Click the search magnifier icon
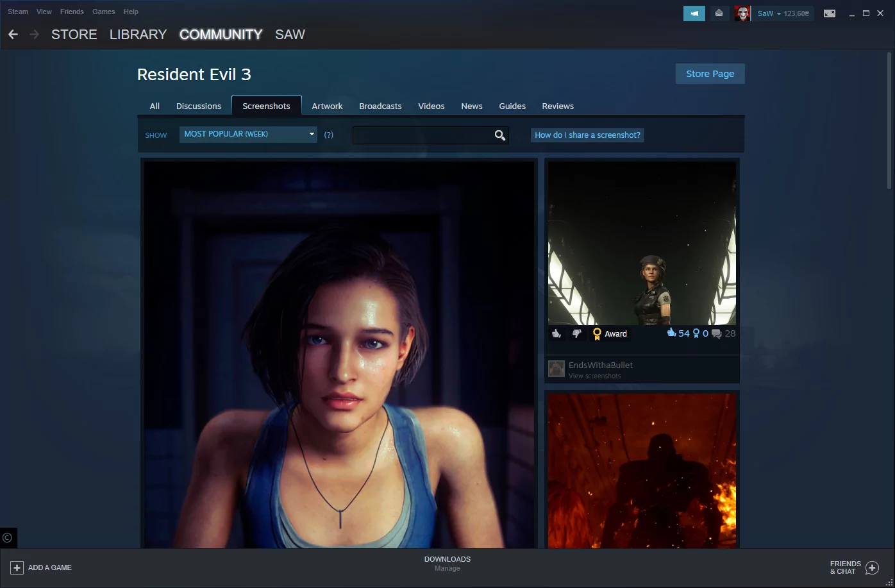 (500, 135)
